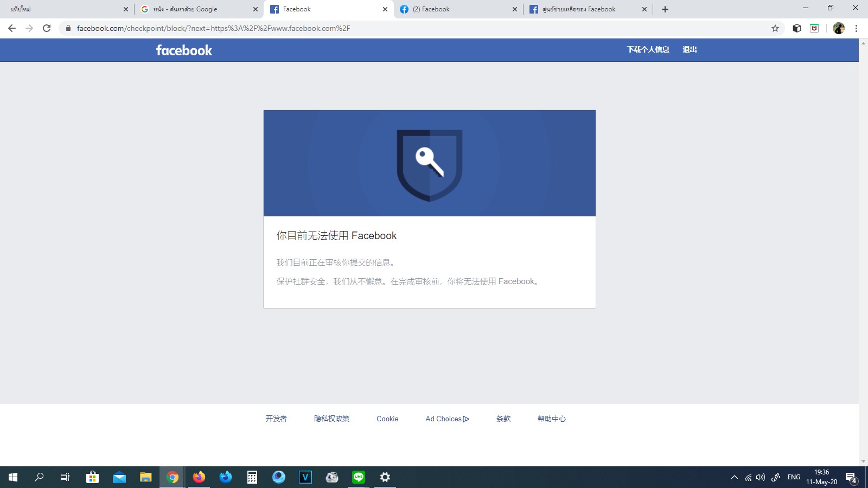The height and width of the screenshot is (488, 868).
Task: Click the address bar URL
Action: coord(213,28)
